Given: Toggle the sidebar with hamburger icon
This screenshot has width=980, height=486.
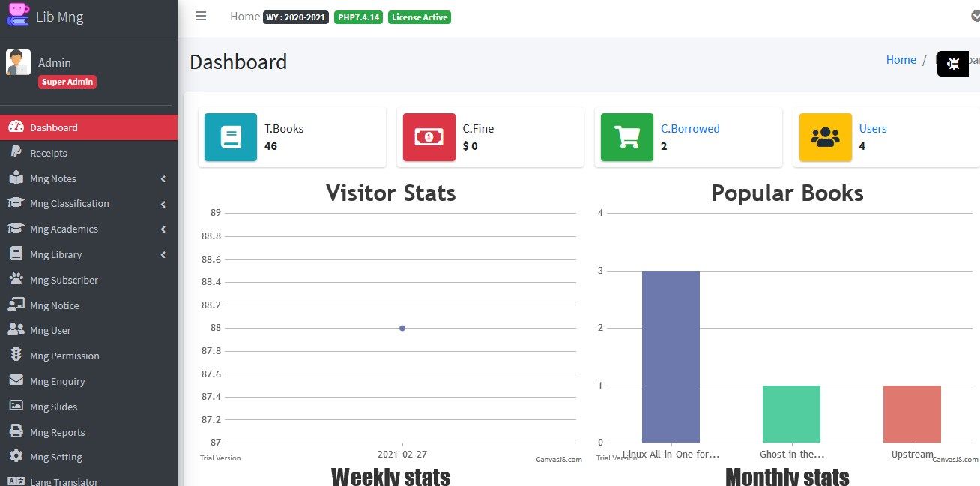Looking at the screenshot, I should (x=201, y=16).
